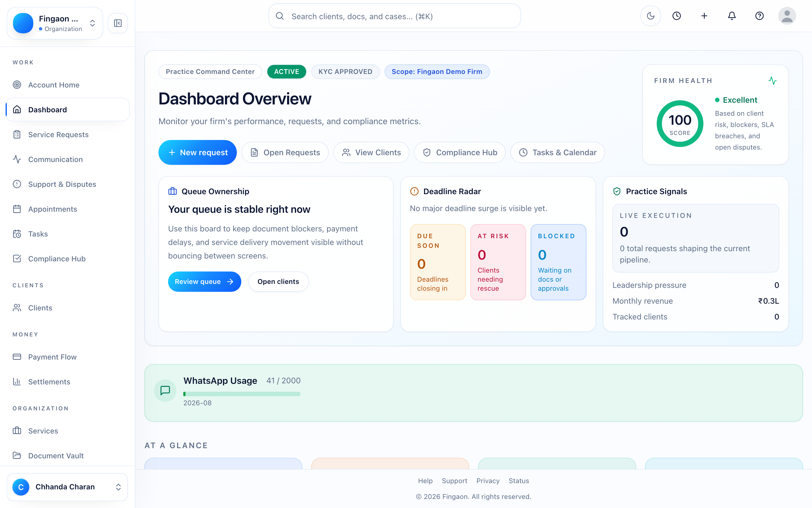
Task: Open Payment Flow in sidebar
Action: click(x=67, y=357)
